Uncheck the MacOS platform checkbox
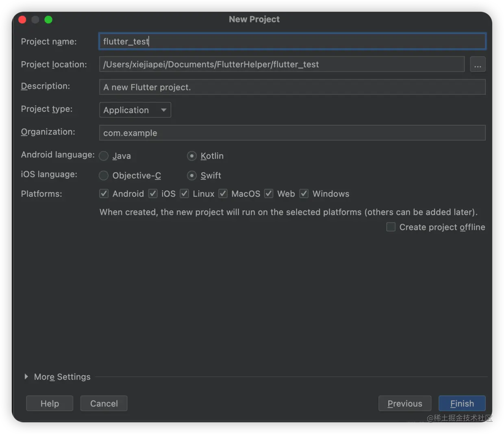504x434 pixels. [223, 194]
